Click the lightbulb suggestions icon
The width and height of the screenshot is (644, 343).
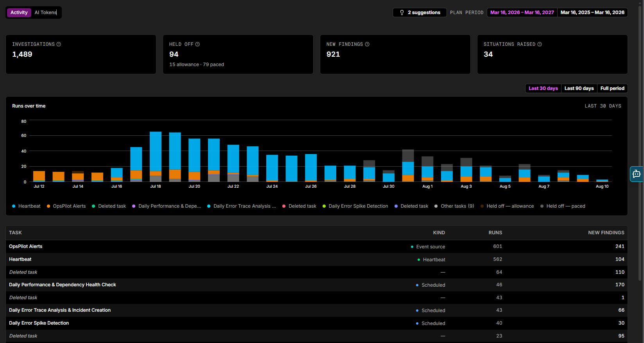point(402,13)
